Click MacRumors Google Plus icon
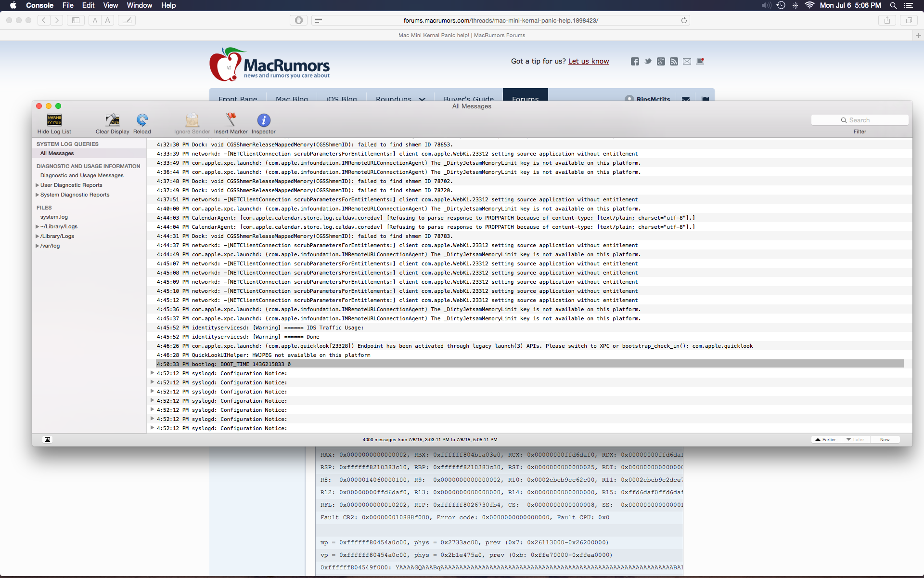 pos(661,61)
